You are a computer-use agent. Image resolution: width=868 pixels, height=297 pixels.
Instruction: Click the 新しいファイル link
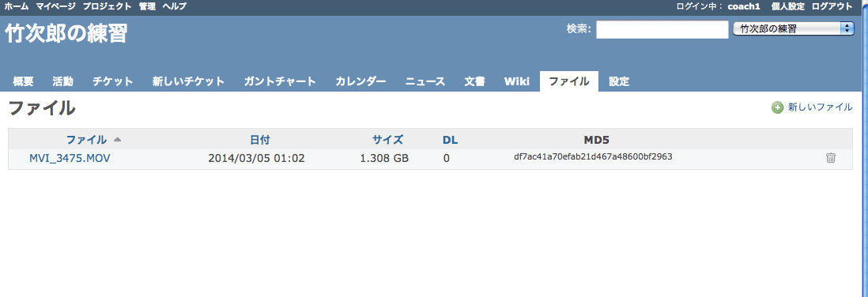click(821, 108)
